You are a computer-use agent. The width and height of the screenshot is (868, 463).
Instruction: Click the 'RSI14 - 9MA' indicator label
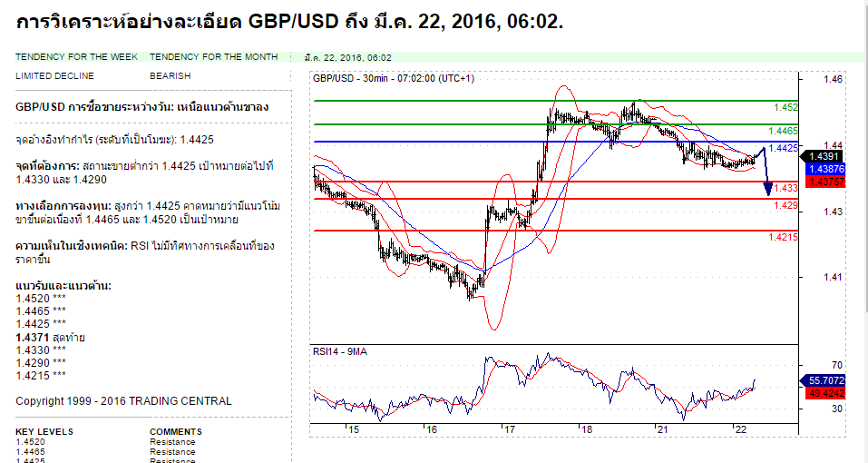pyautogui.click(x=340, y=351)
